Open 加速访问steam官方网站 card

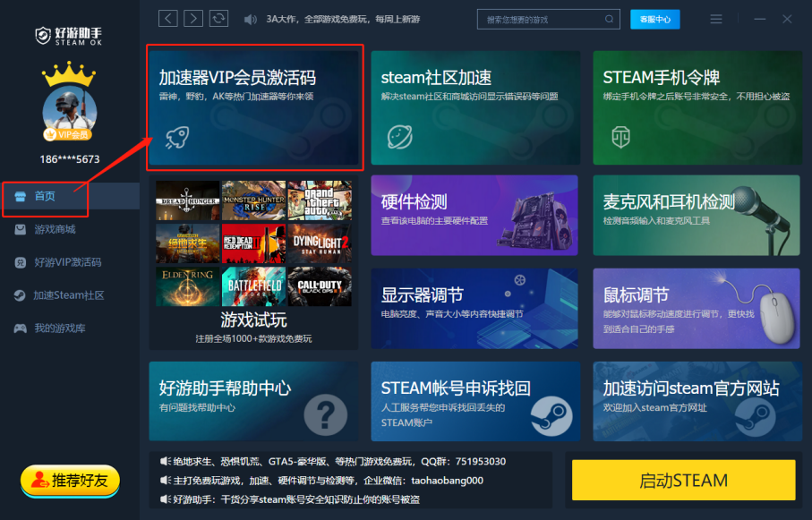click(x=697, y=401)
